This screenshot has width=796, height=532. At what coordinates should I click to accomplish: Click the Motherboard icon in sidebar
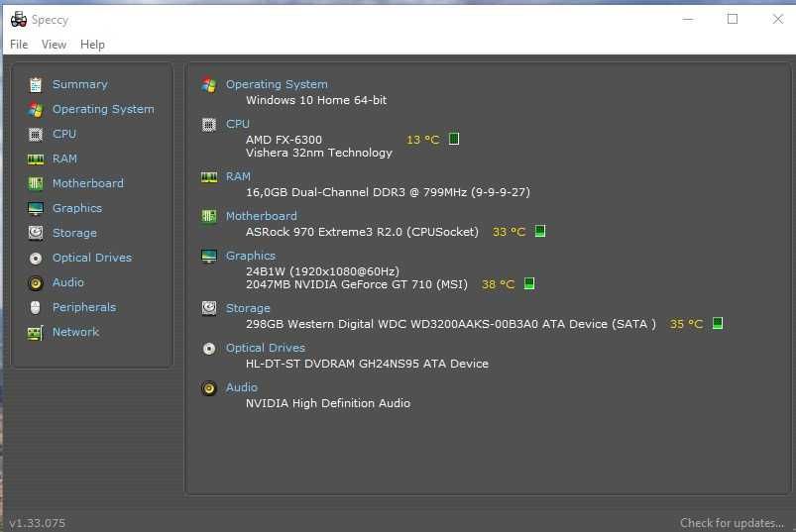(x=36, y=183)
